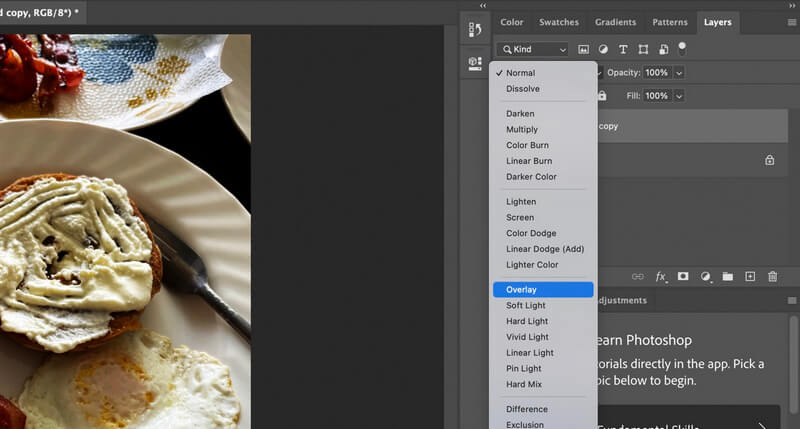Switch to the Swatches tab

pyautogui.click(x=558, y=22)
